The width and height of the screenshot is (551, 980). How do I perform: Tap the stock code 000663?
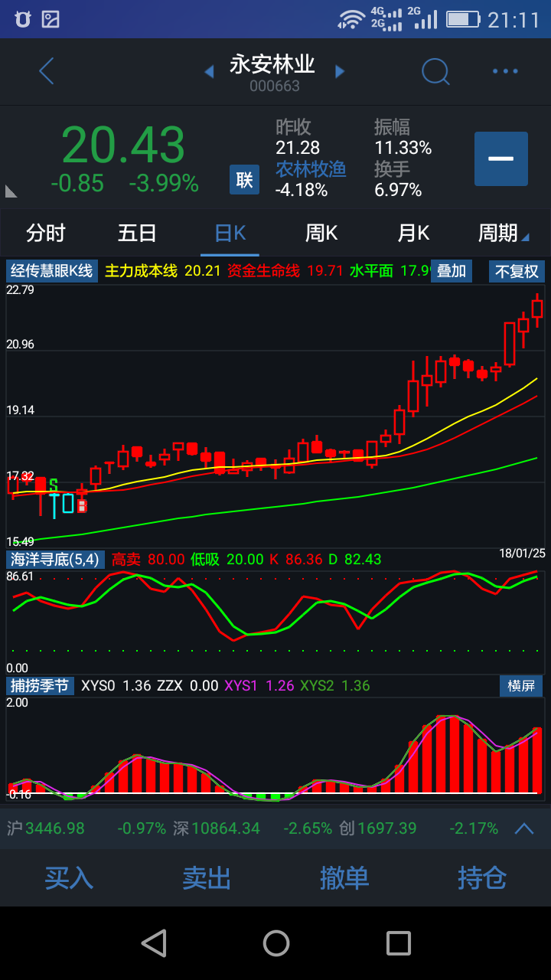(275, 86)
